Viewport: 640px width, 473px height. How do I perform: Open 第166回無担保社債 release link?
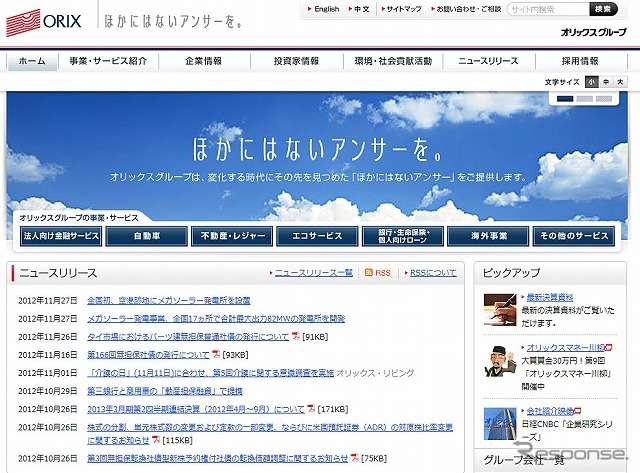[148, 355]
